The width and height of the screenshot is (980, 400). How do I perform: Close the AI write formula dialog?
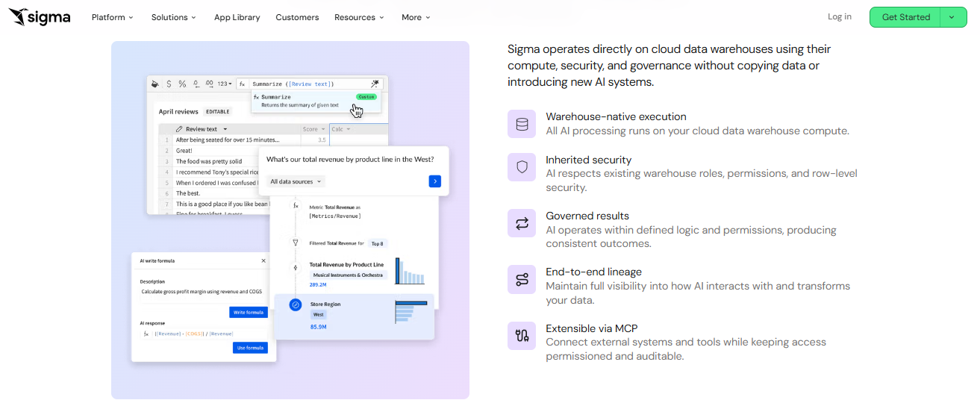pyautogui.click(x=263, y=260)
